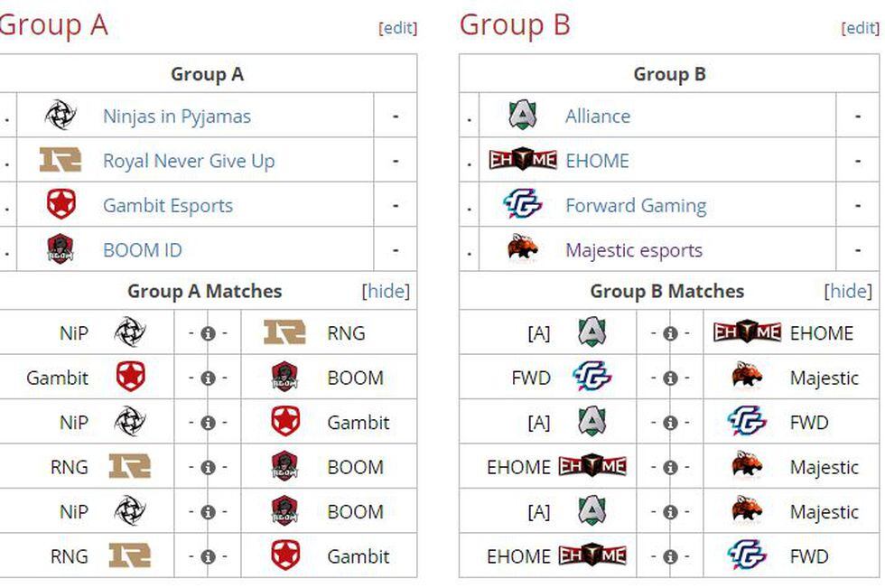Hide the Group A Matches list

387,291
